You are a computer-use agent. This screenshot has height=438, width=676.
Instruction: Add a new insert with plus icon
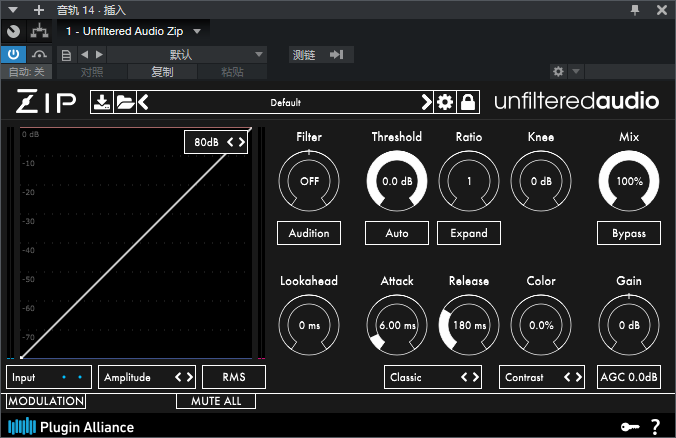tap(39, 9)
